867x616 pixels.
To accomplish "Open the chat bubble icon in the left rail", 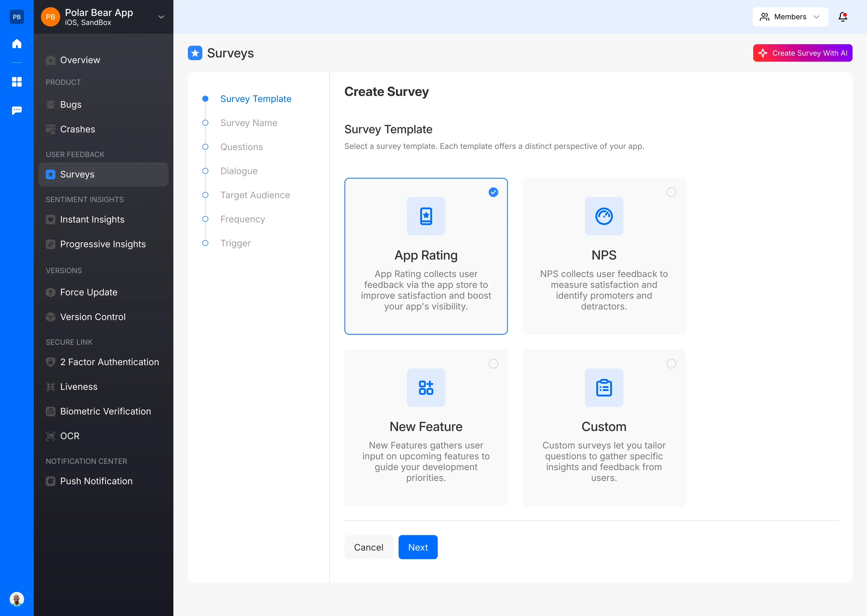I will [17, 110].
